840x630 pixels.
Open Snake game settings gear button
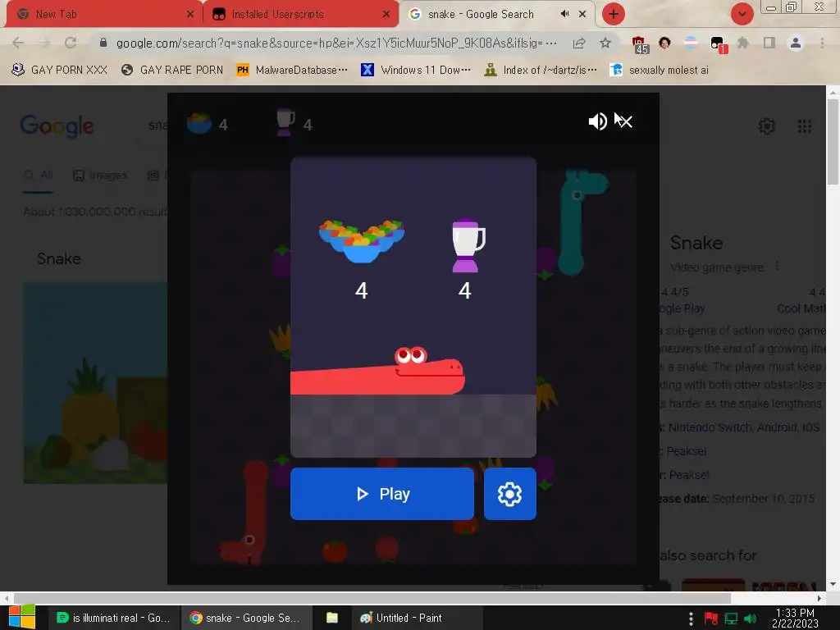point(509,493)
